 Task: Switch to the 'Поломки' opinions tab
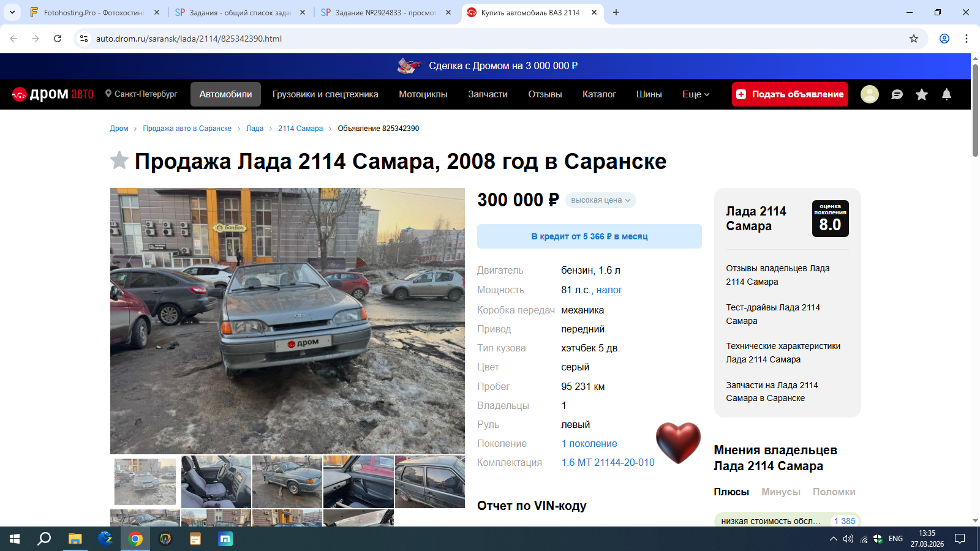coord(834,492)
